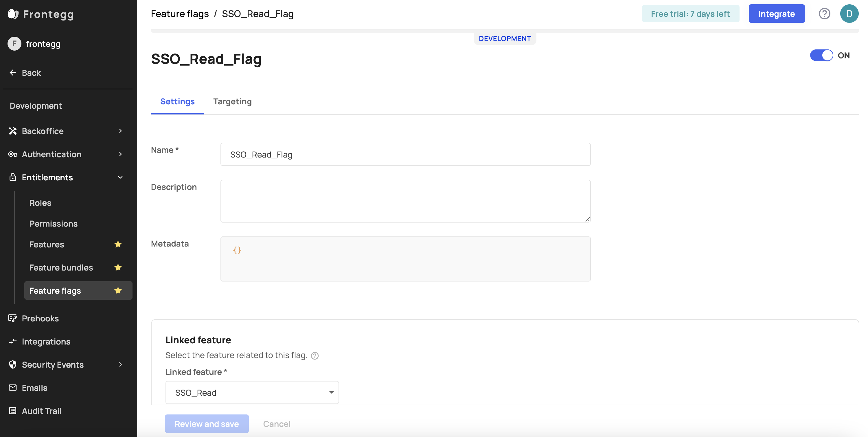
Task: Click the Linked feature help tooltip icon
Action: 315,355
